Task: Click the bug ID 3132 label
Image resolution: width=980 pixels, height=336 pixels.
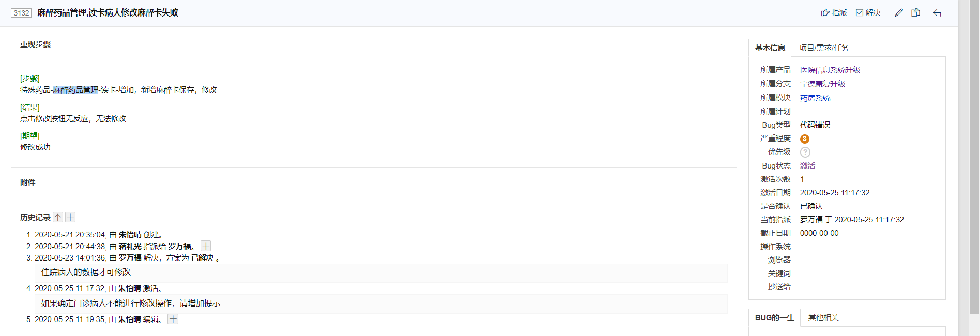Action: (21, 13)
